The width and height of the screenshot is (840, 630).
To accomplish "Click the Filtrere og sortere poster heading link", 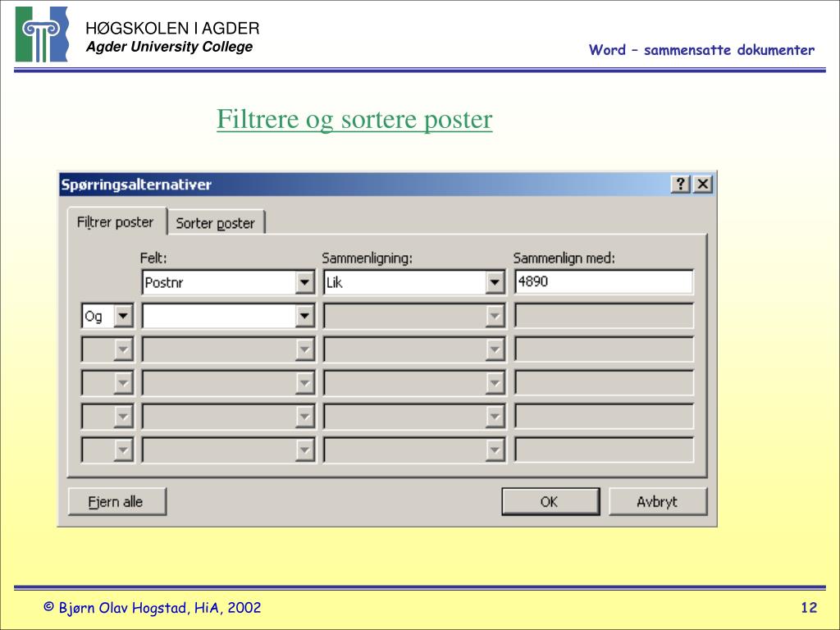I will tap(354, 119).
